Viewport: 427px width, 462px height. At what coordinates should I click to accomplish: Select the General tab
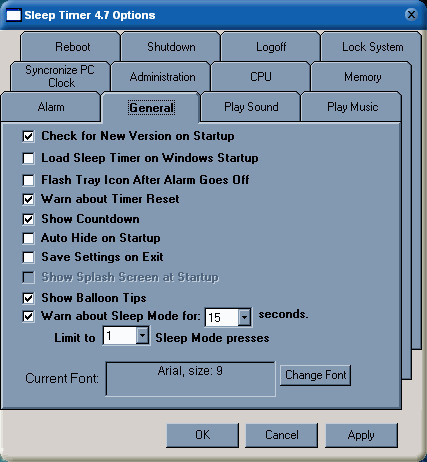pos(151,107)
